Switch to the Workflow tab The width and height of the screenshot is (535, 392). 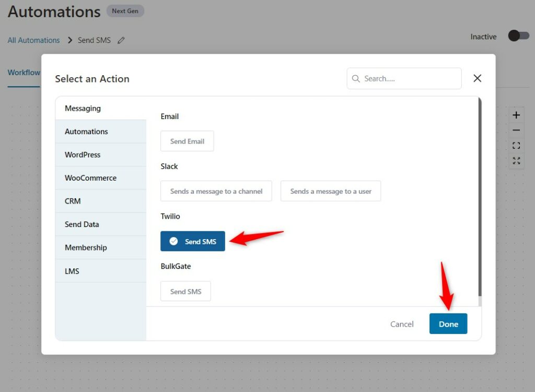(24, 73)
